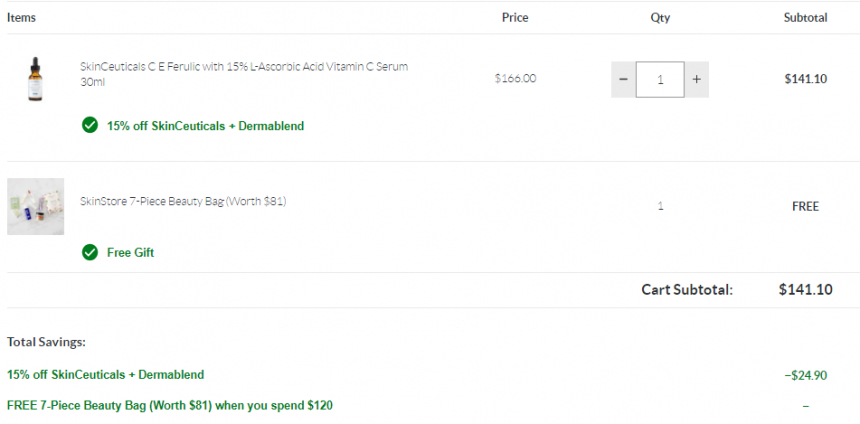Click the $166.00 serum price
The height and width of the screenshot is (424, 860).
pyautogui.click(x=516, y=78)
